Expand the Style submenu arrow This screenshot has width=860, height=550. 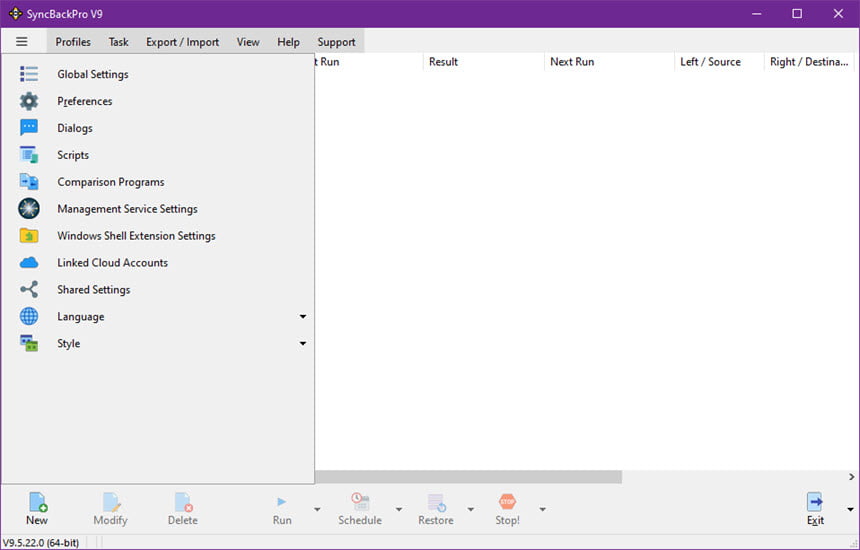(303, 343)
